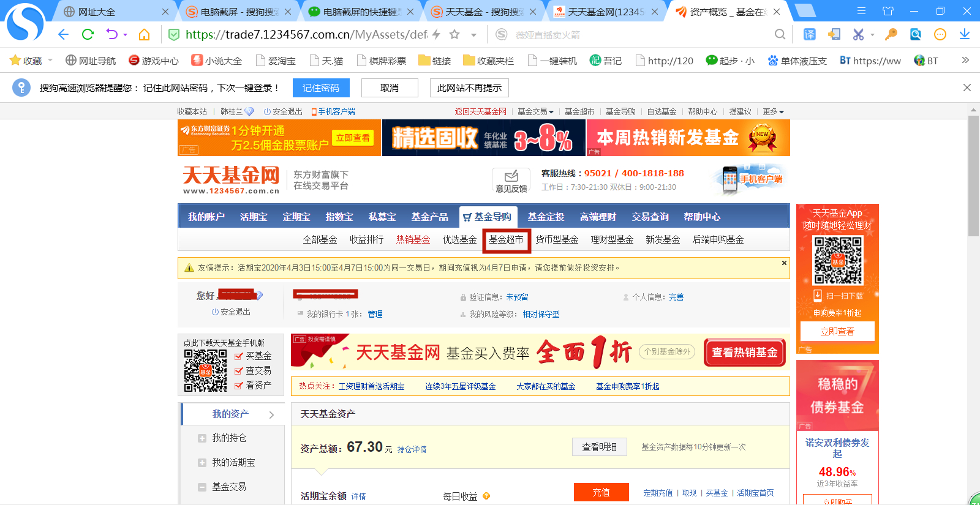Open 基金导购 navigation tab

pos(488,217)
